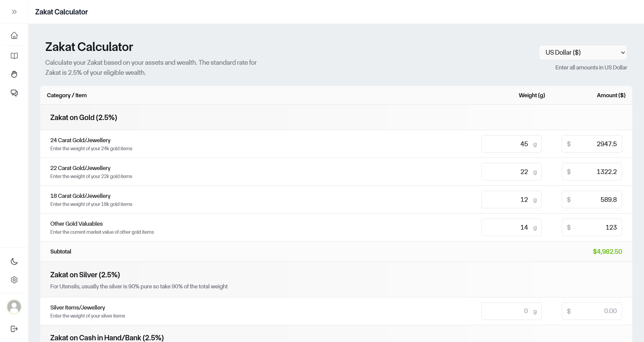The height and width of the screenshot is (342, 644).
Task: Open the US Dollar currency dropdown
Action: (x=583, y=52)
